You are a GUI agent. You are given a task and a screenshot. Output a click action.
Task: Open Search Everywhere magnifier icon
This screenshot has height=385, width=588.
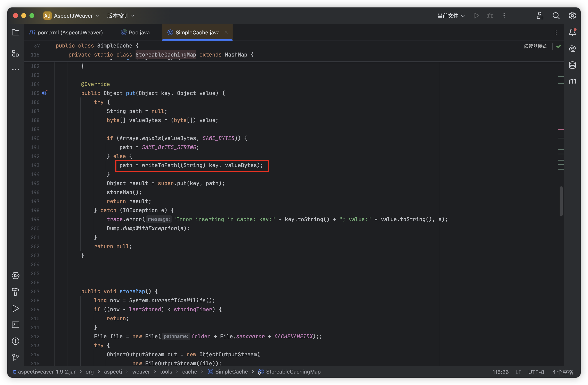[556, 16]
